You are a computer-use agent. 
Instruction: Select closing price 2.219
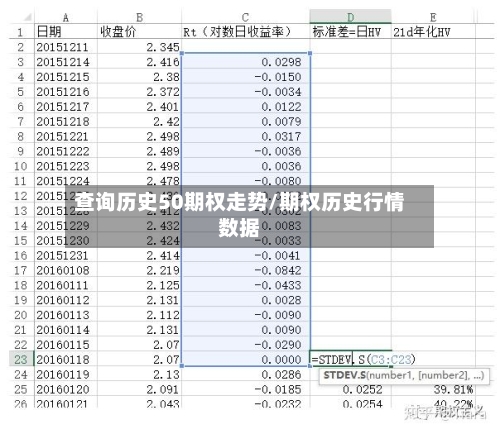139,270
